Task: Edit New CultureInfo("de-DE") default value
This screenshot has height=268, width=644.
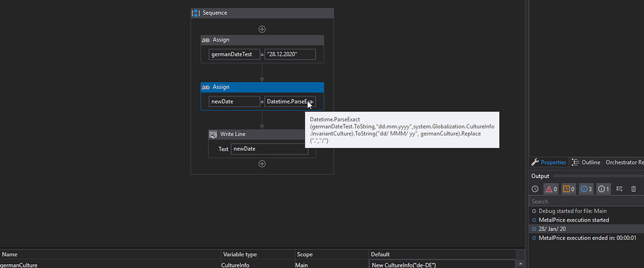Action: coord(443,265)
